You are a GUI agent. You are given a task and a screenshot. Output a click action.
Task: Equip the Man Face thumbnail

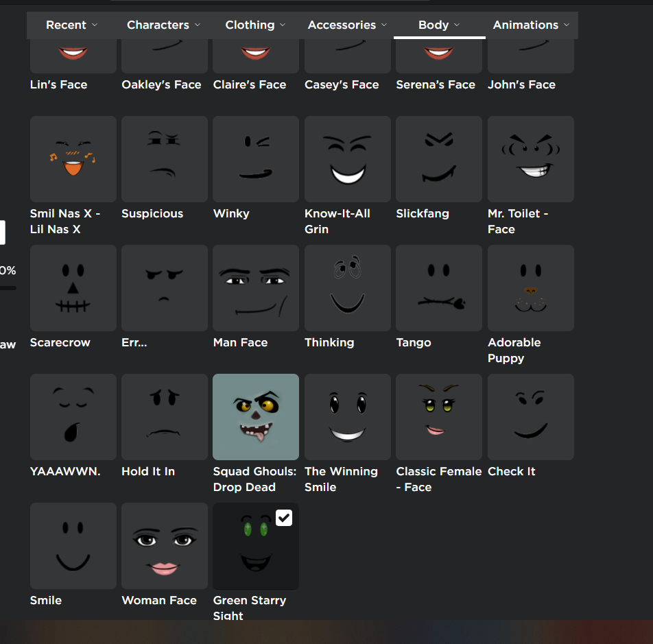pos(256,288)
